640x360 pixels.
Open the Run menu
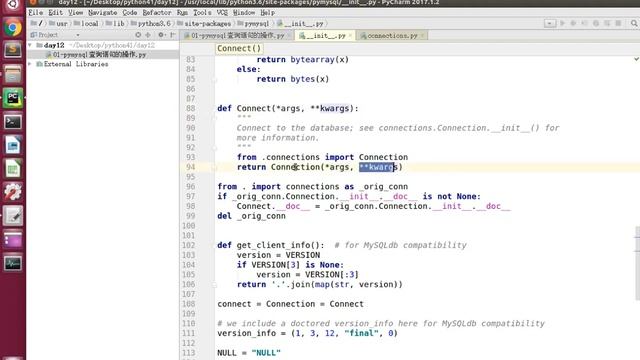click(x=182, y=13)
